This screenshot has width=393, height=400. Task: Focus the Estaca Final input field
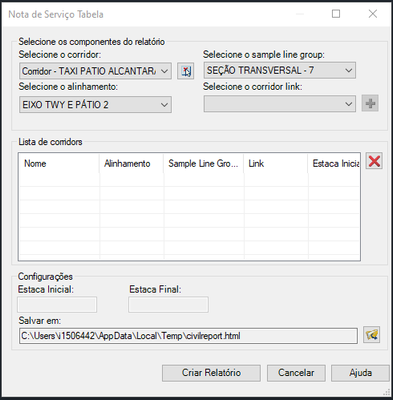pyautogui.click(x=168, y=304)
